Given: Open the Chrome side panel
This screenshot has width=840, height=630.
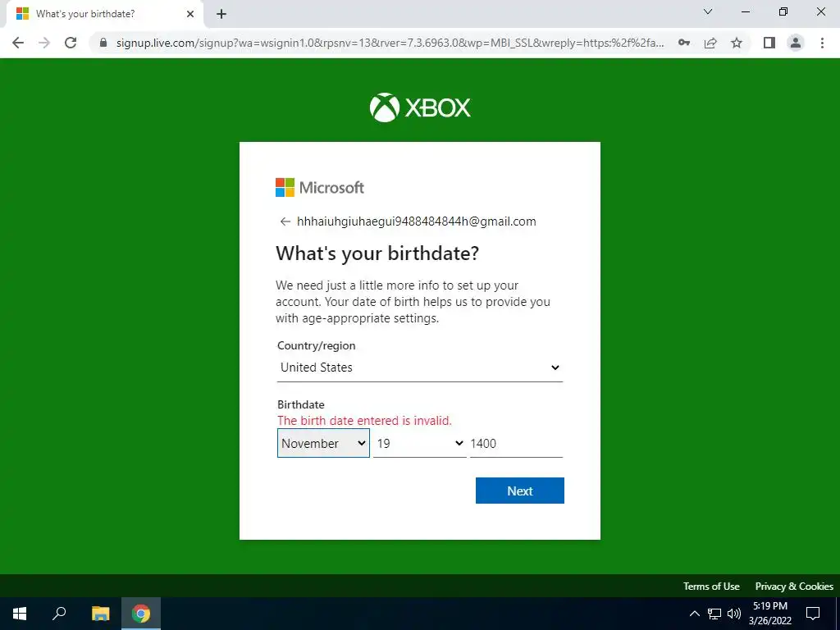Looking at the screenshot, I should 769,43.
